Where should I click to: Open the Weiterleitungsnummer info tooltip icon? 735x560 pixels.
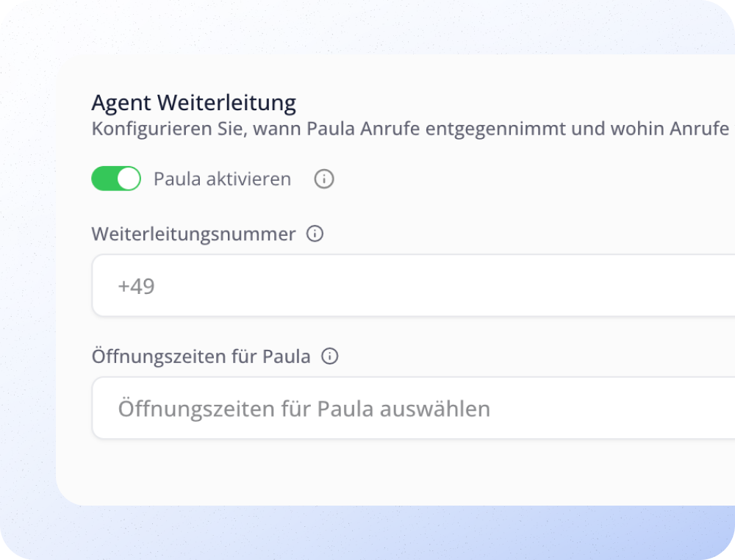pyautogui.click(x=315, y=234)
